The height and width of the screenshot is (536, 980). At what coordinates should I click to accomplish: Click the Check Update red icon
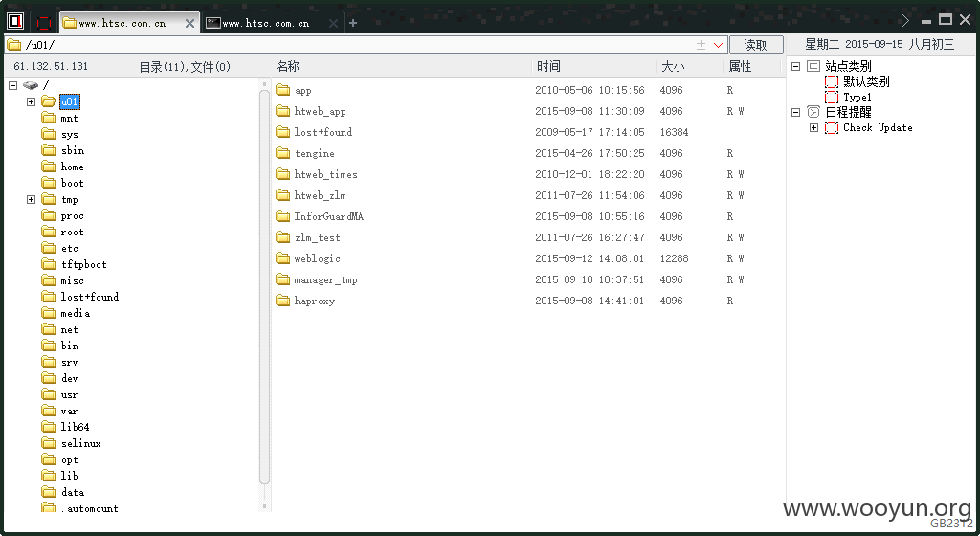tap(832, 127)
